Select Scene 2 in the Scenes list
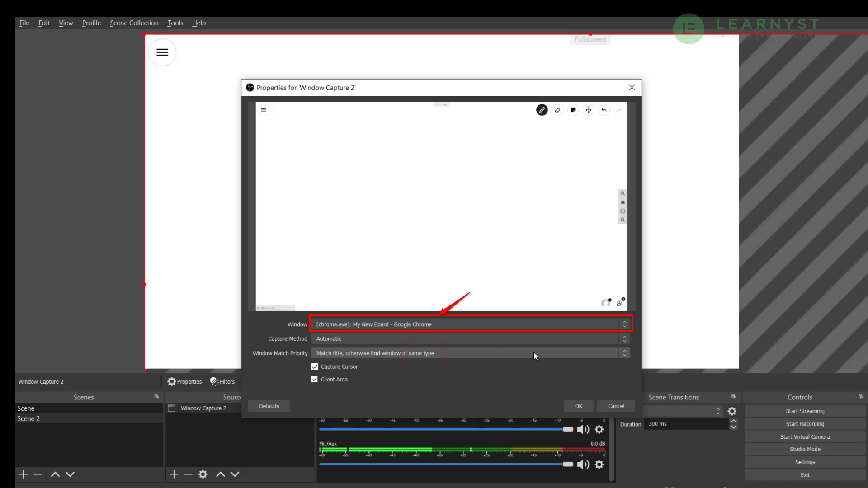 click(89, 418)
